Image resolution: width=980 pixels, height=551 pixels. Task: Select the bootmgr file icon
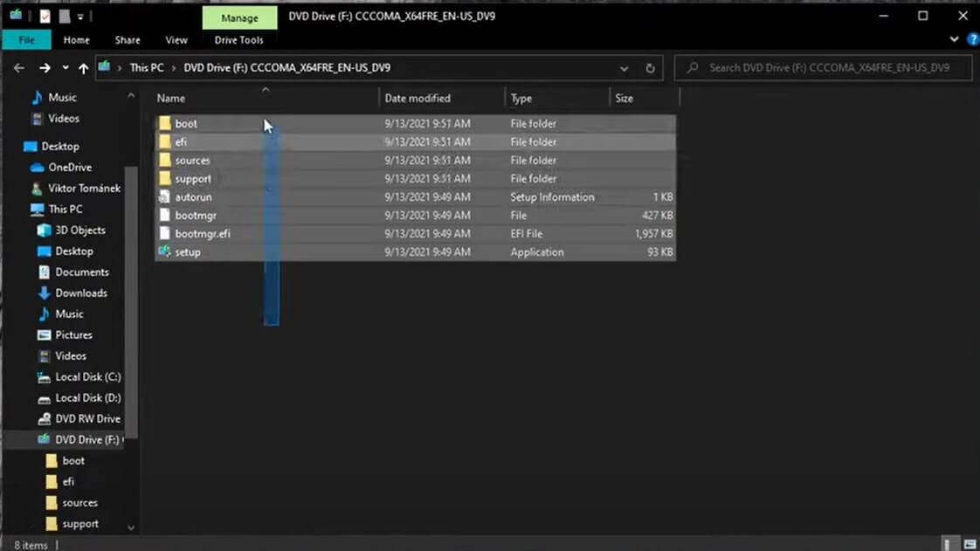click(164, 215)
